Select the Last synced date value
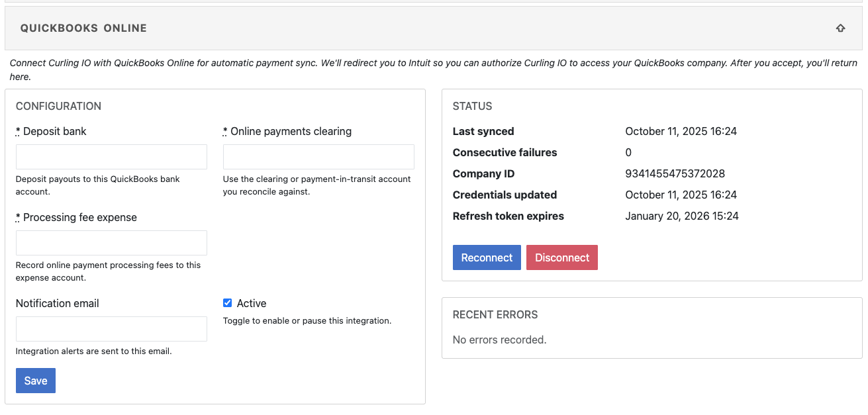 pos(681,131)
